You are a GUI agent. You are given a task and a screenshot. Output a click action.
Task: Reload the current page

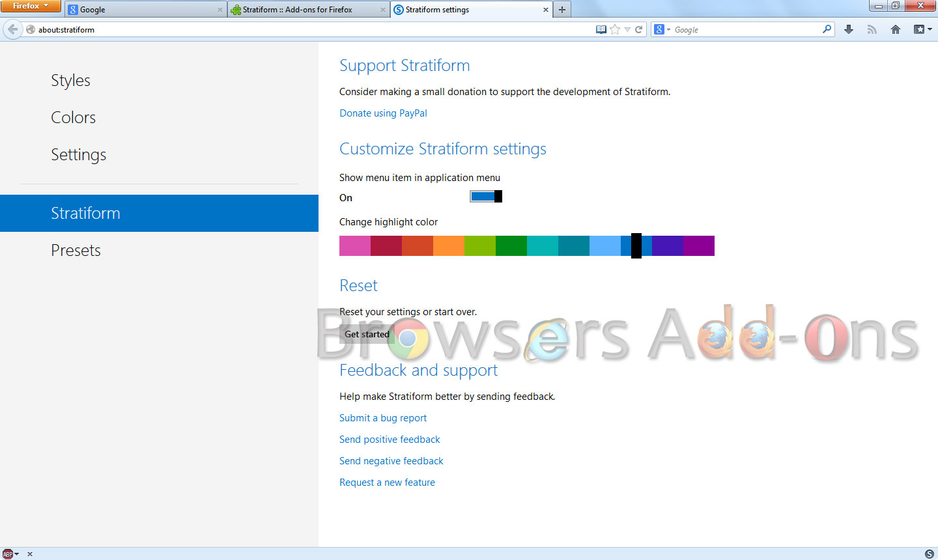639,29
